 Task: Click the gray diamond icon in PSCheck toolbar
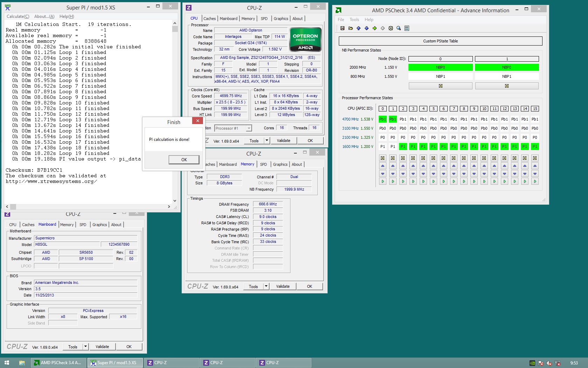click(x=383, y=28)
